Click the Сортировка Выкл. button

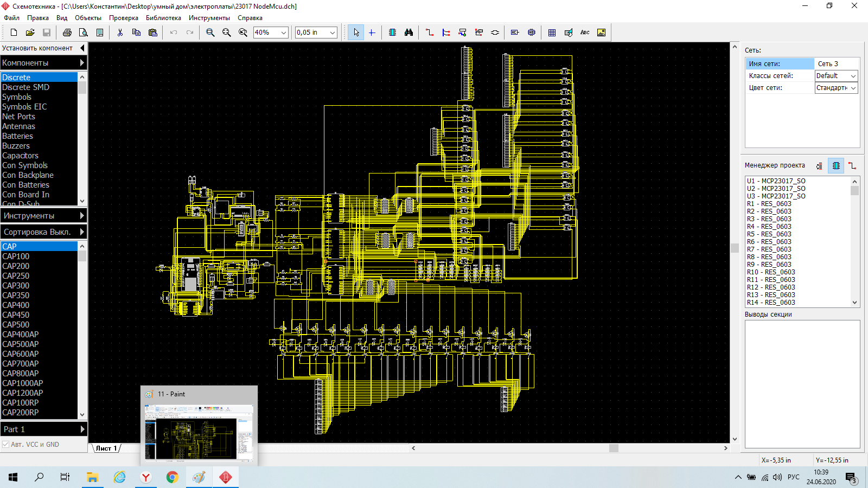coord(43,232)
